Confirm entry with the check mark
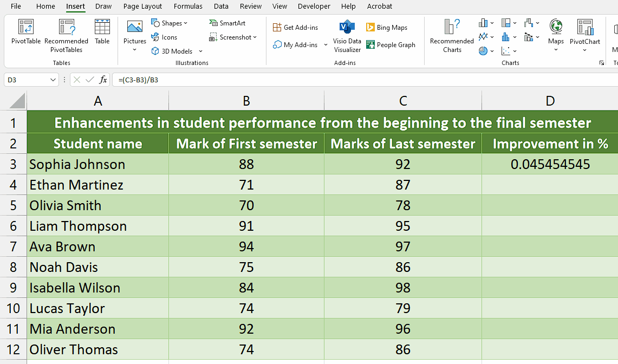The height and width of the screenshot is (364, 618). [x=90, y=80]
